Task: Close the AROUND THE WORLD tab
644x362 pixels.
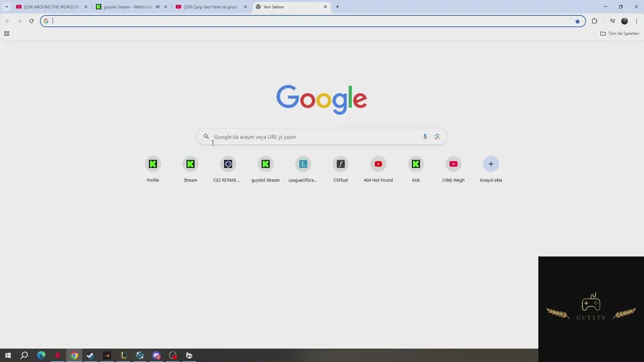Action: [86, 7]
